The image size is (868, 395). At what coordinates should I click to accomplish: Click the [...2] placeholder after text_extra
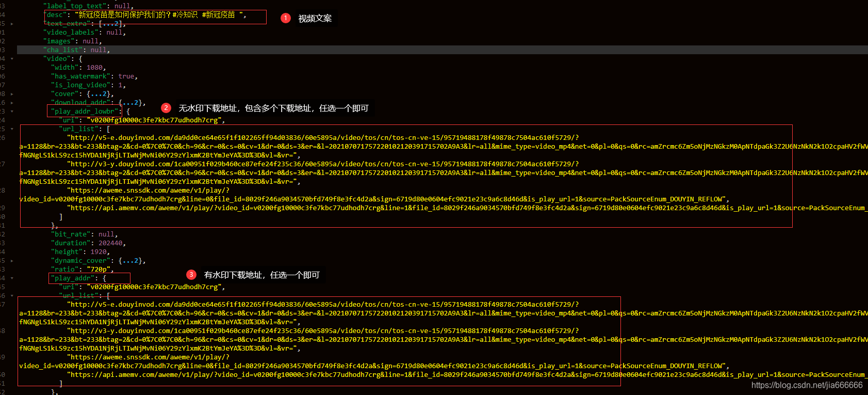[110, 24]
